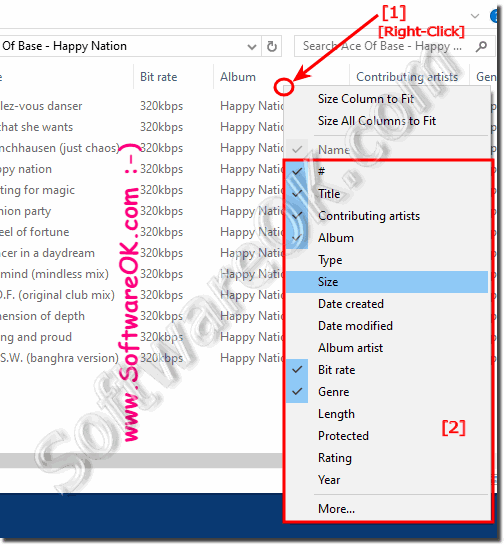Sort by the Album column header
Viewport: 504px width, 545px height.
(238, 76)
